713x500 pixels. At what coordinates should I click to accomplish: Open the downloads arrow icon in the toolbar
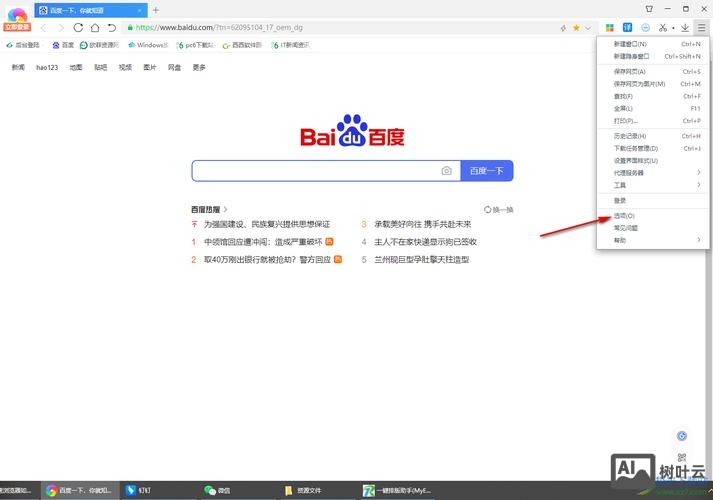coord(685,28)
